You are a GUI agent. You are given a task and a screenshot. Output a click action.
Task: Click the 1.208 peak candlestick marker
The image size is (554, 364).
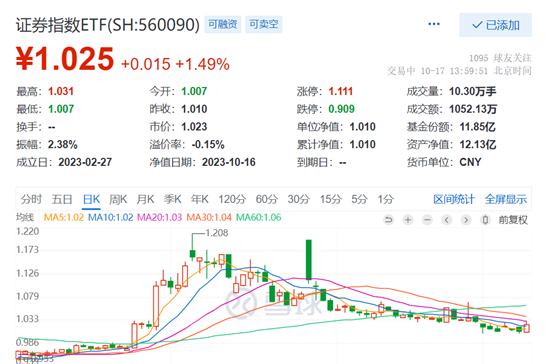[x=217, y=233]
